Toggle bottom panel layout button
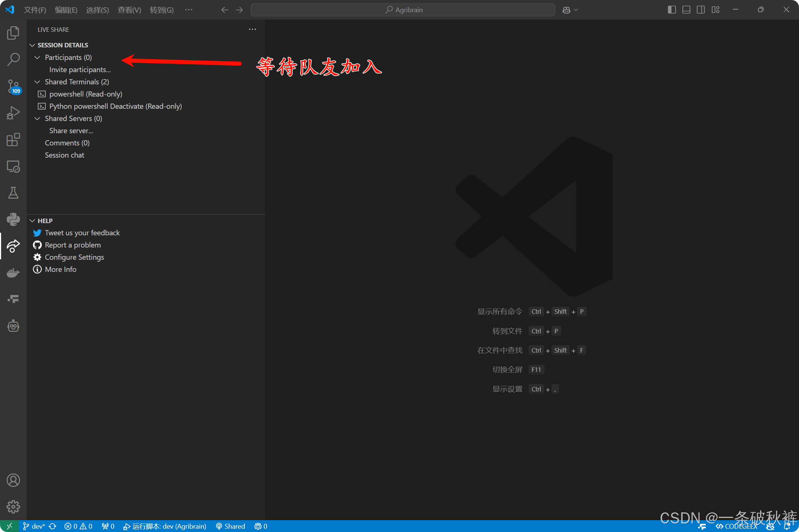The width and height of the screenshot is (799, 532). (x=686, y=10)
